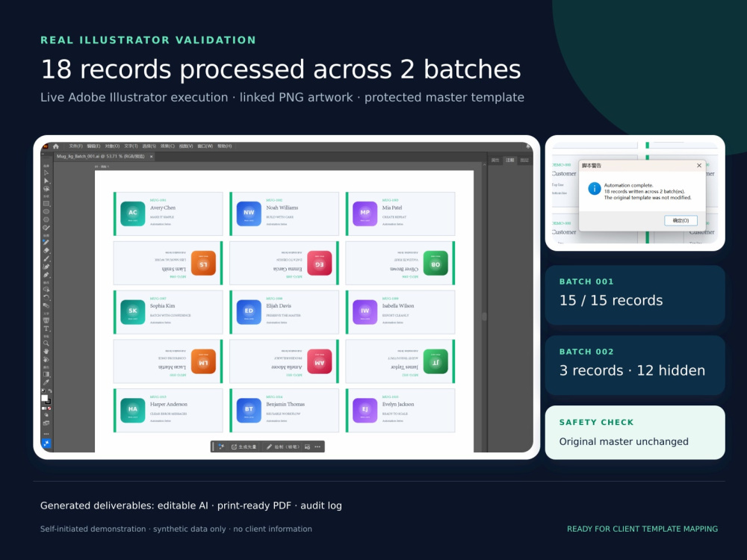Open the 文字(T) Type menu
The image size is (747, 560).
[x=131, y=146]
